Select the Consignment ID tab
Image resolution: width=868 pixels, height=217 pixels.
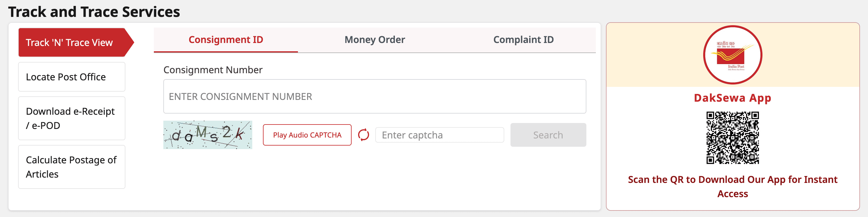226,39
